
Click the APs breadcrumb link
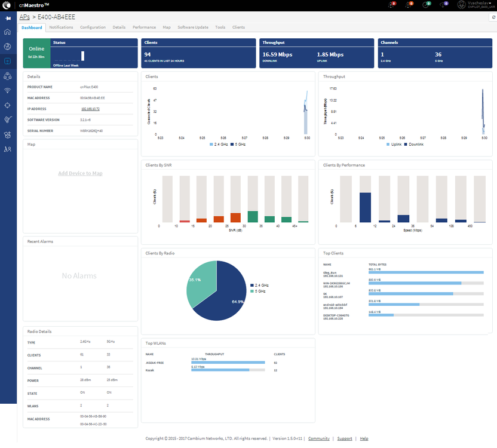(x=24, y=18)
